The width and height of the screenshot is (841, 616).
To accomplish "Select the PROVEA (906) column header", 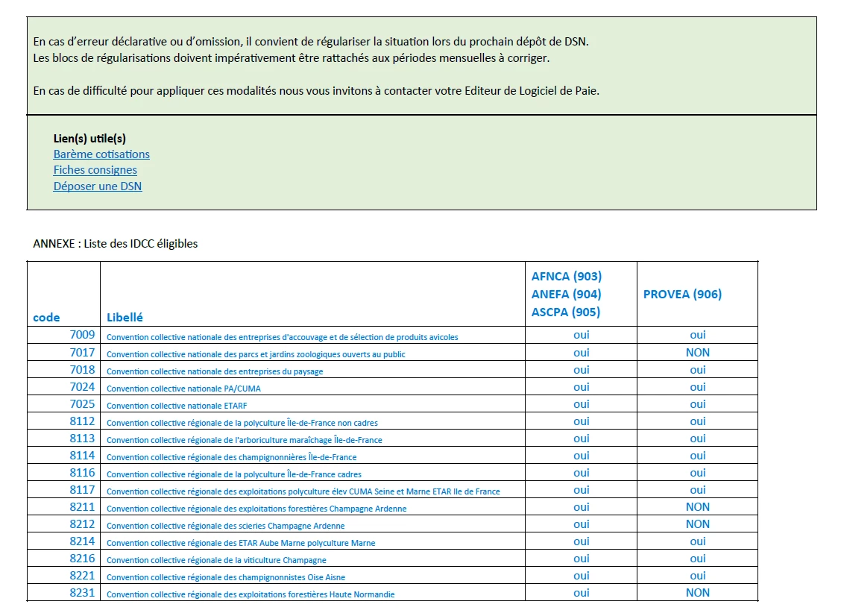I will pos(682,294).
